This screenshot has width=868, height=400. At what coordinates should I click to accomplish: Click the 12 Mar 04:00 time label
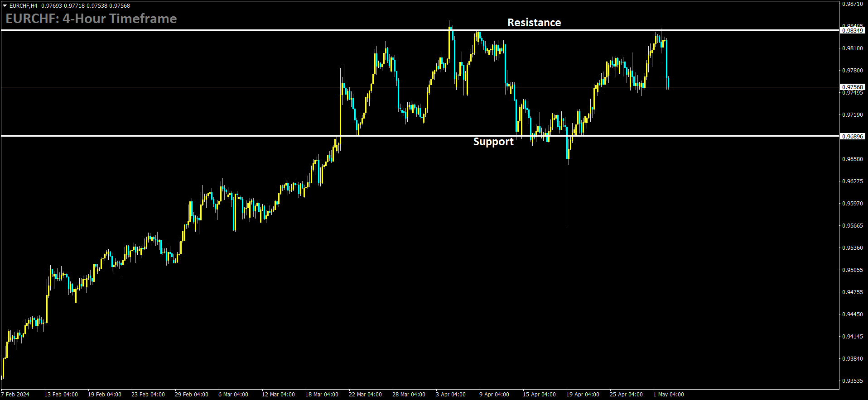tap(278, 395)
